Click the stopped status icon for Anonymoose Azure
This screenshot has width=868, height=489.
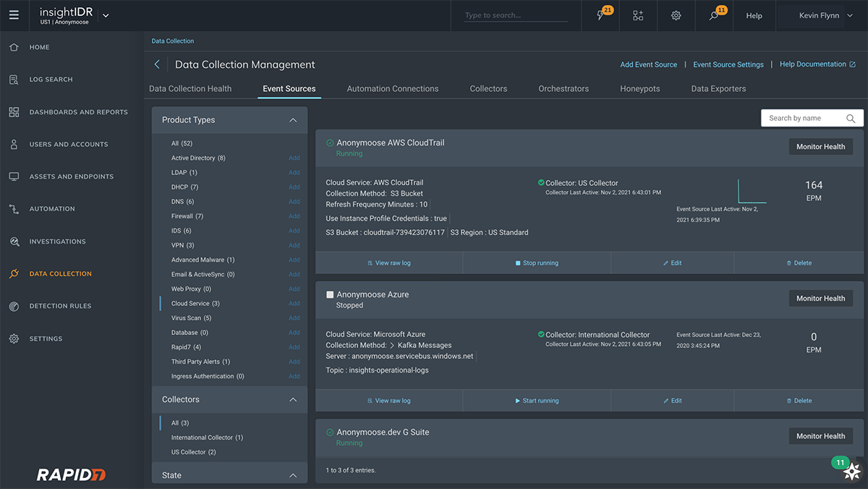tap(330, 295)
